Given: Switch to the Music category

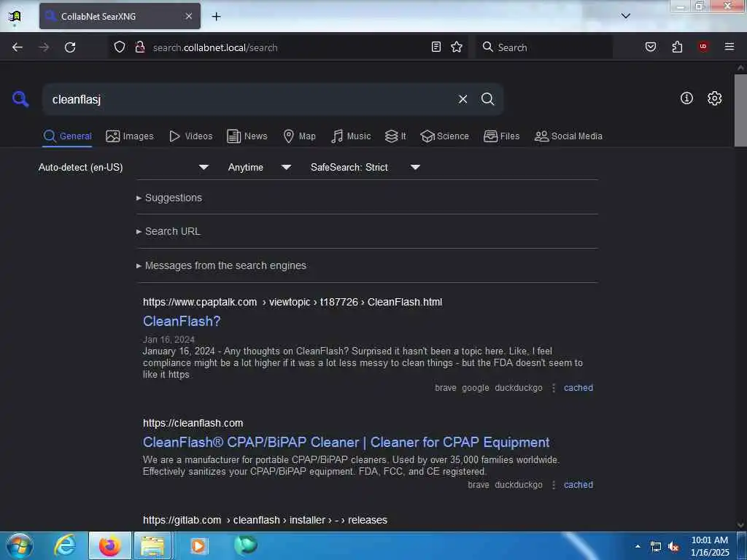Looking at the screenshot, I should [351, 136].
